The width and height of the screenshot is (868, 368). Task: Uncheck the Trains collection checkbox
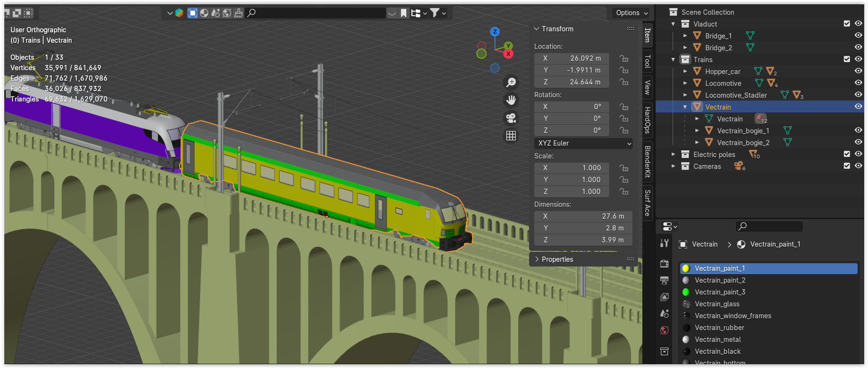click(847, 59)
